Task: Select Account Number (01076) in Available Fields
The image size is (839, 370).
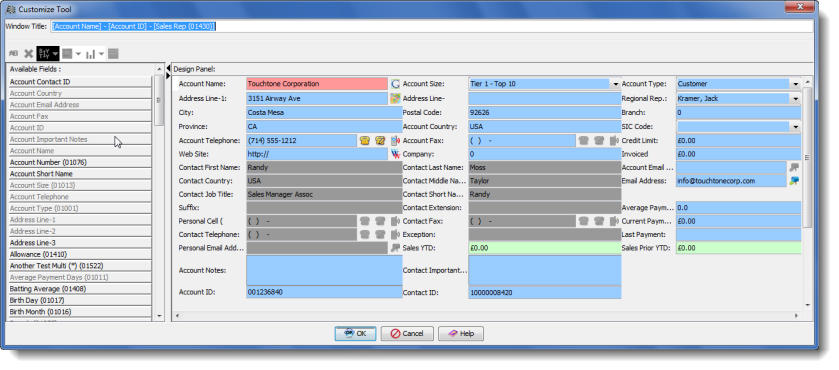Action: point(80,162)
